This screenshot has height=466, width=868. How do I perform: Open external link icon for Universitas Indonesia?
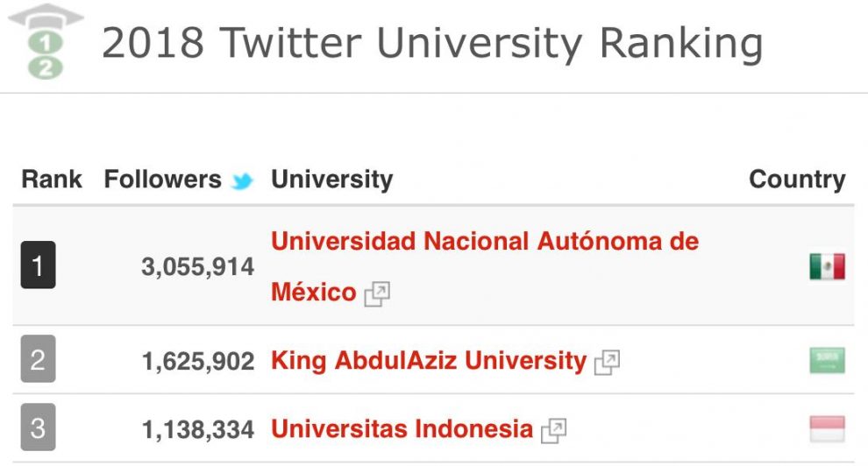point(553,431)
